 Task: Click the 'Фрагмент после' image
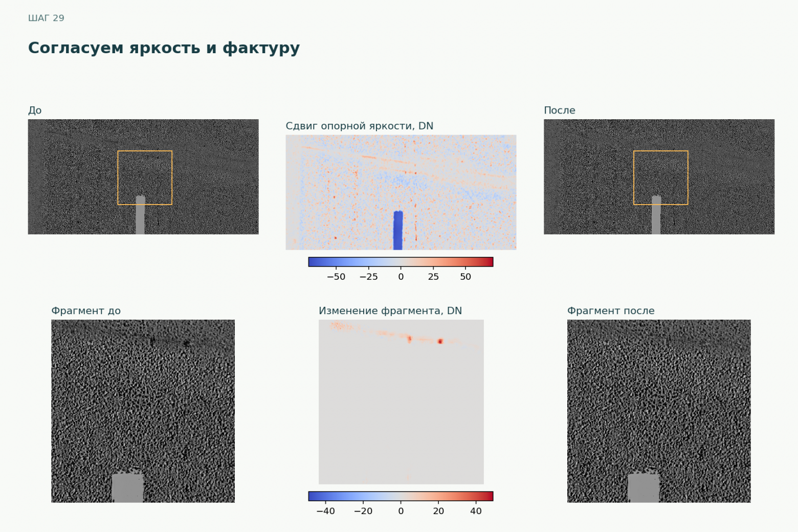(659, 411)
